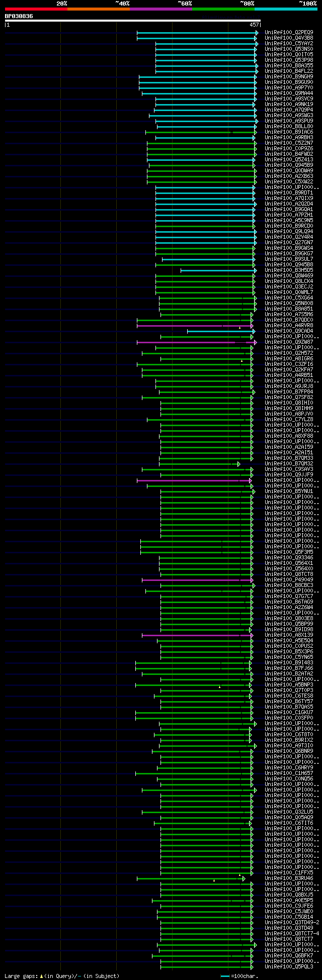Select the UniRef100_Q9ZW87 label
Image resolution: width=322 pixels, height=980 pixels.
click(289, 342)
